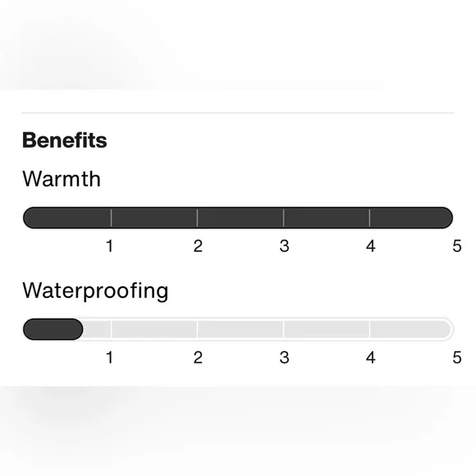Click the dark filled portion of Waterproofing bar

[53, 329]
